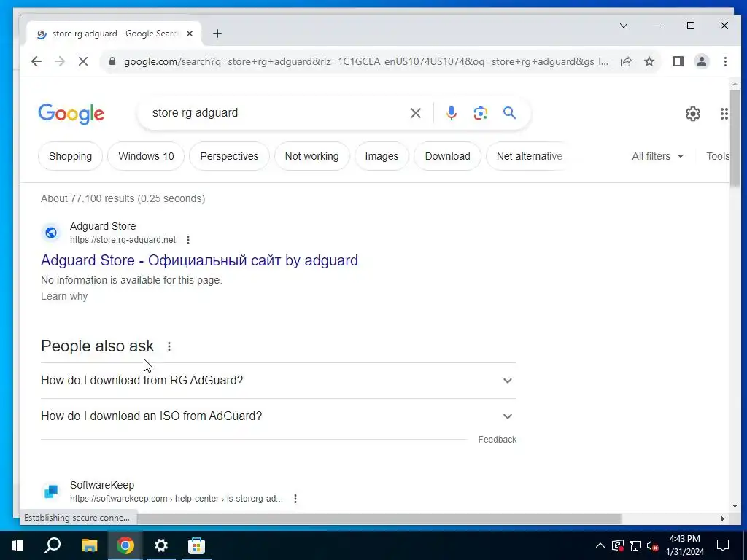
Task: Close the store rg adguard tab
Action: pyautogui.click(x=190, y=34)
